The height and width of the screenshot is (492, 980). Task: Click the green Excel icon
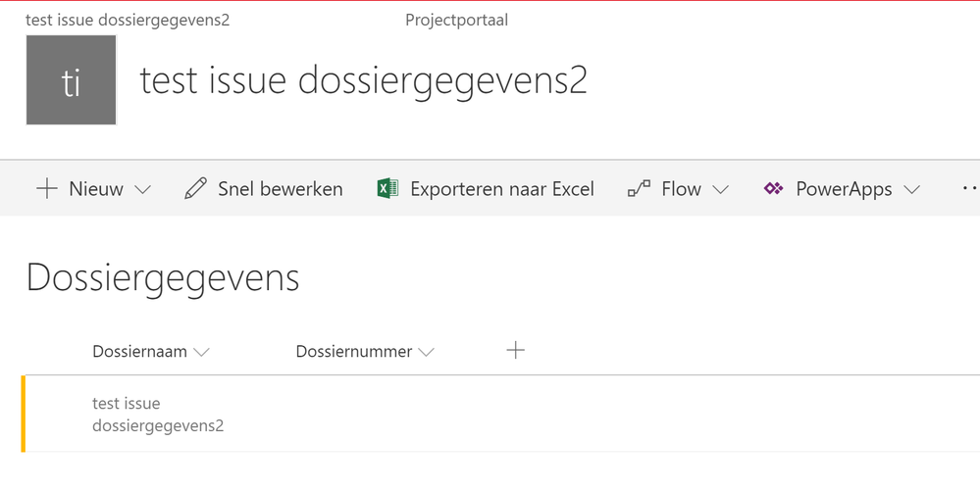point(387,189)
